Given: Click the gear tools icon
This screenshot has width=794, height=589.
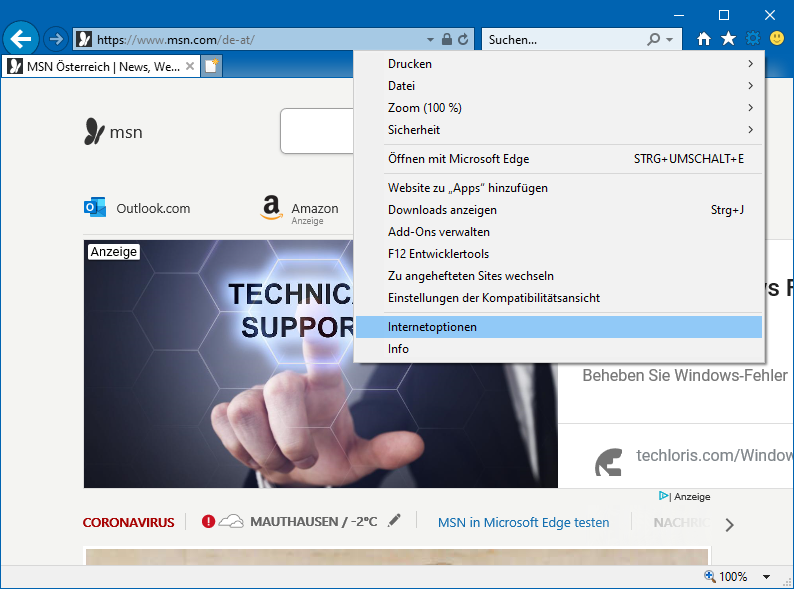Looking at the screenshot, I should point(753,38).
